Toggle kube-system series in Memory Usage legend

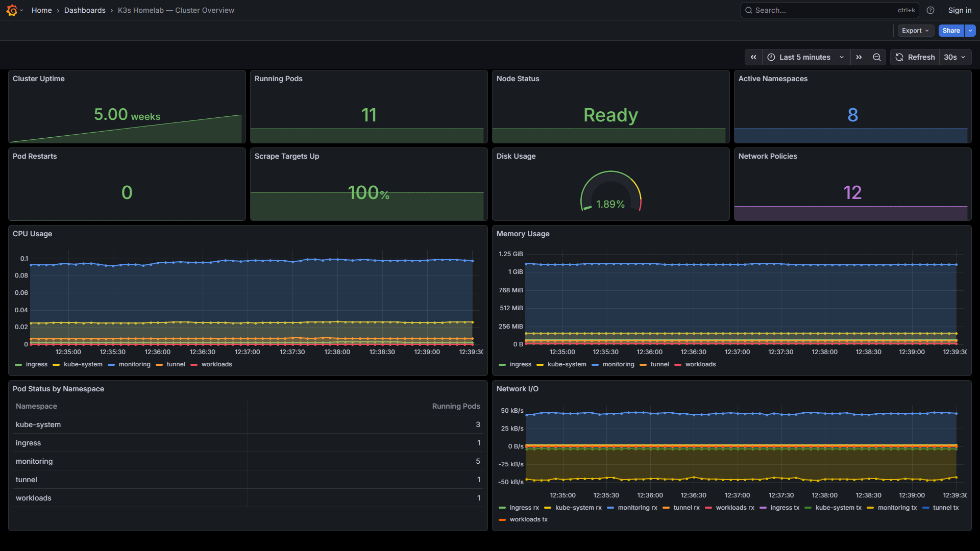[567, 364]
